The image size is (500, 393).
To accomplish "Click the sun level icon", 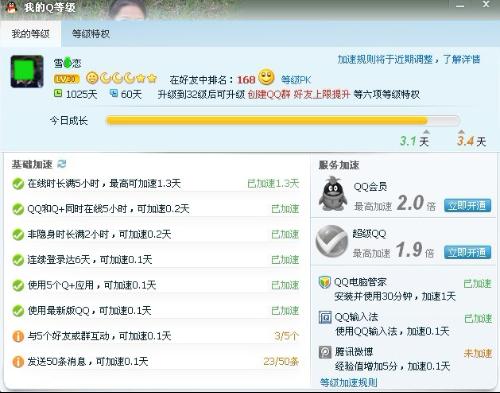I will [92, 78].
